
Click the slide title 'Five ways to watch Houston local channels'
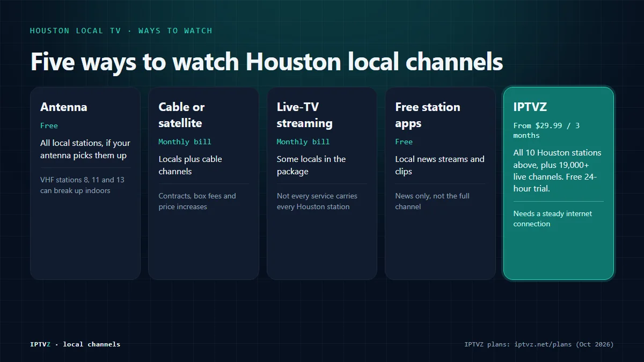[267, 62]
